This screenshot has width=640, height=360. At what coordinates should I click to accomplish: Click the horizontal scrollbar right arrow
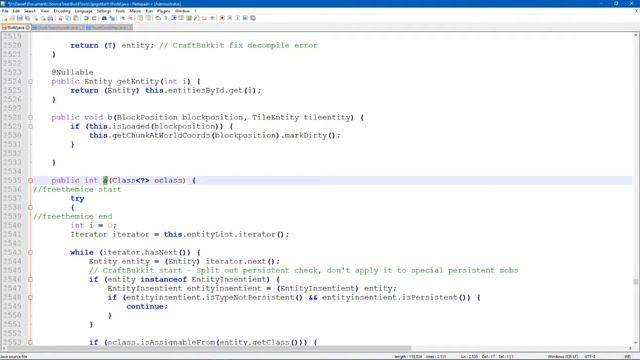click(630, 349)
